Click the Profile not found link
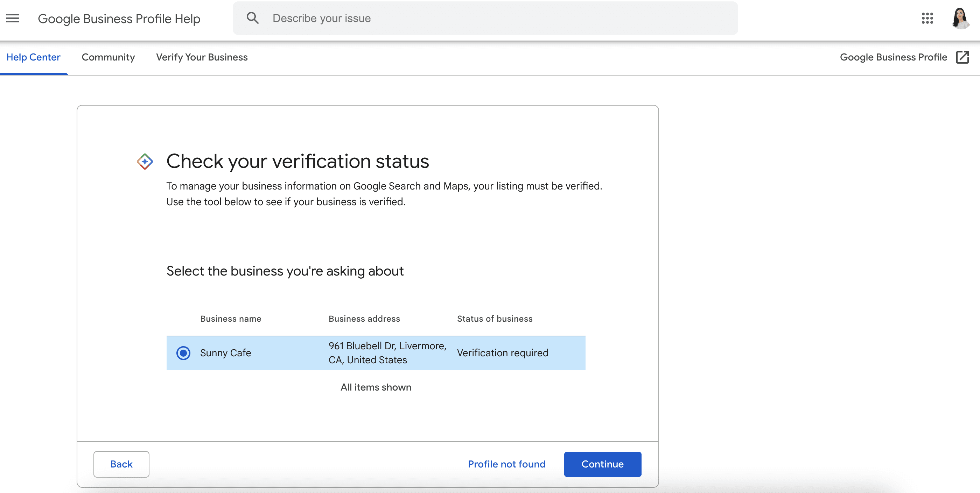 tap(507, 464)
